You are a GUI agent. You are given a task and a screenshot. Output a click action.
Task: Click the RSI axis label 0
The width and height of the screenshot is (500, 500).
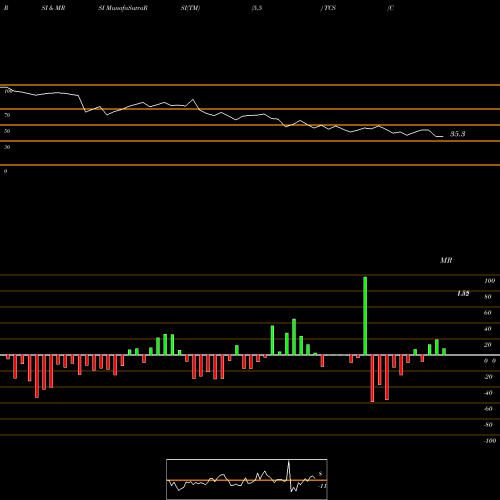coord(5,171)
